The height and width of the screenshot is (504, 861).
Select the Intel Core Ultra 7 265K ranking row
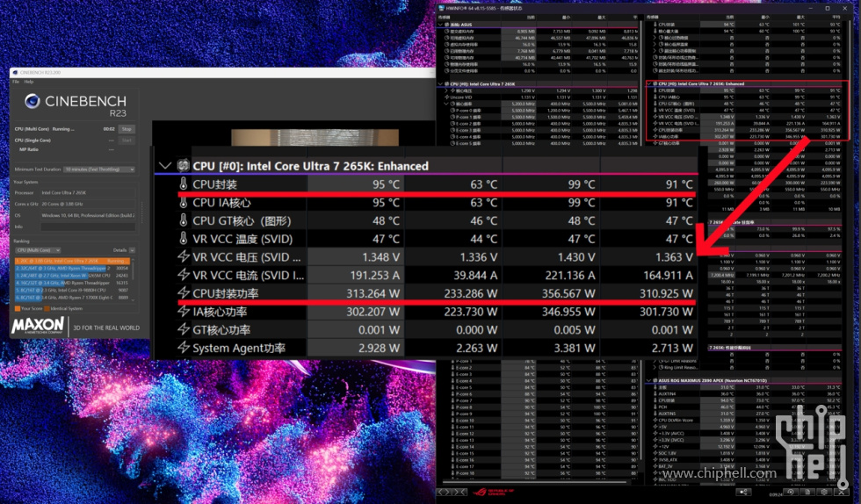coord(72,262)
